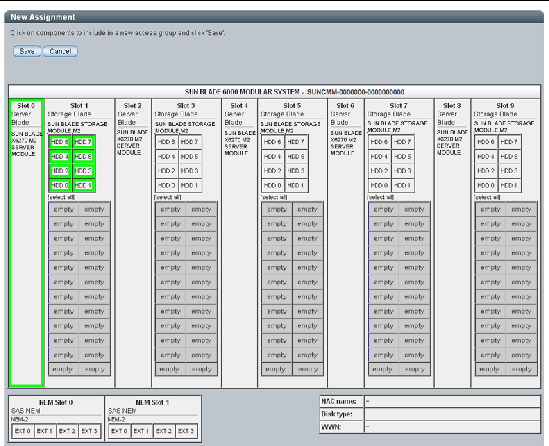This screenshot has width=549, height=446.
Task: Select EXT 1 on NEM Slot 0
Action: click(45, 431)
